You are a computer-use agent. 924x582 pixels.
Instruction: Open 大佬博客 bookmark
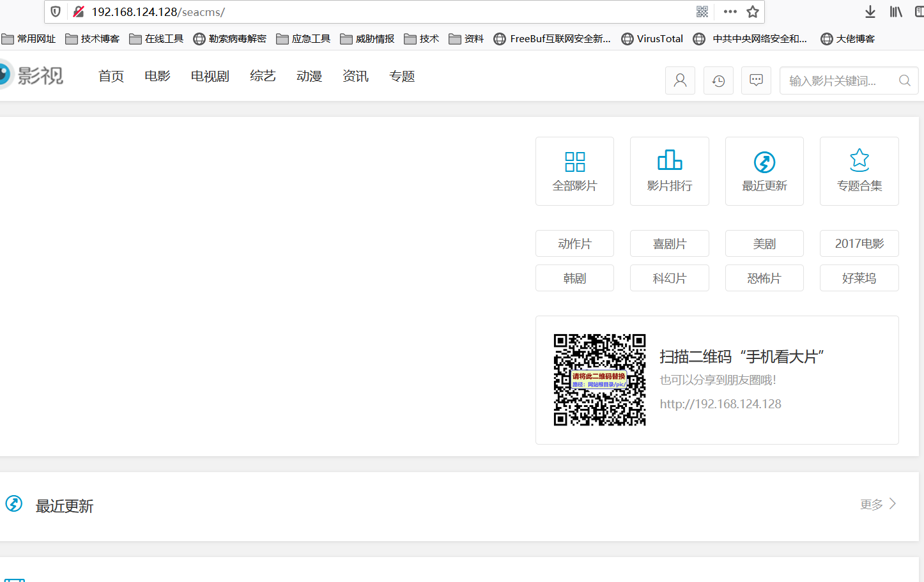tap(848, 39)
